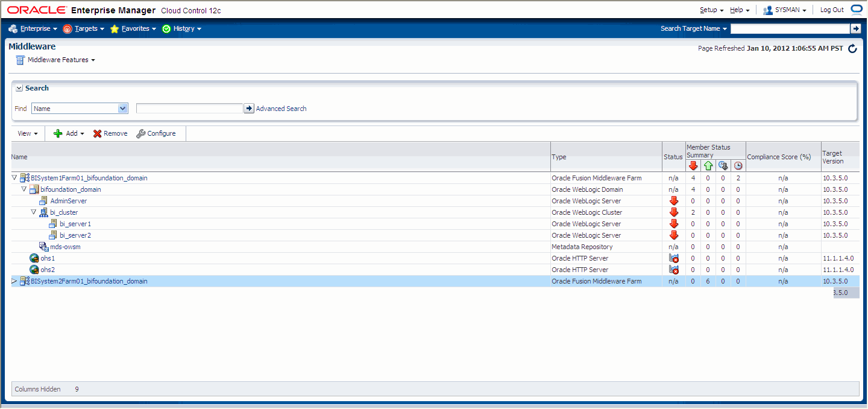
Task: Click the Log Out link
Action: (x=832, y=10)
